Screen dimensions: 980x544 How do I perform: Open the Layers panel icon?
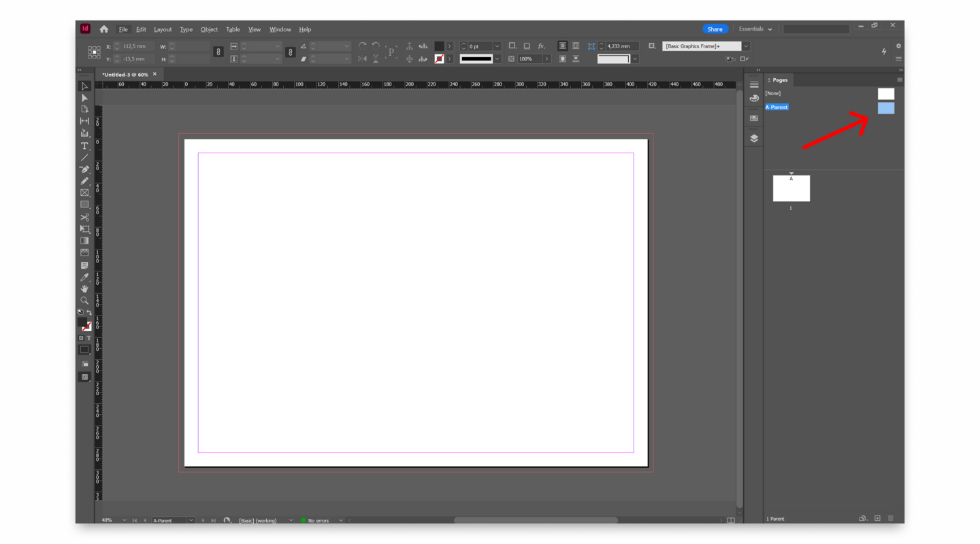(754, 138)
